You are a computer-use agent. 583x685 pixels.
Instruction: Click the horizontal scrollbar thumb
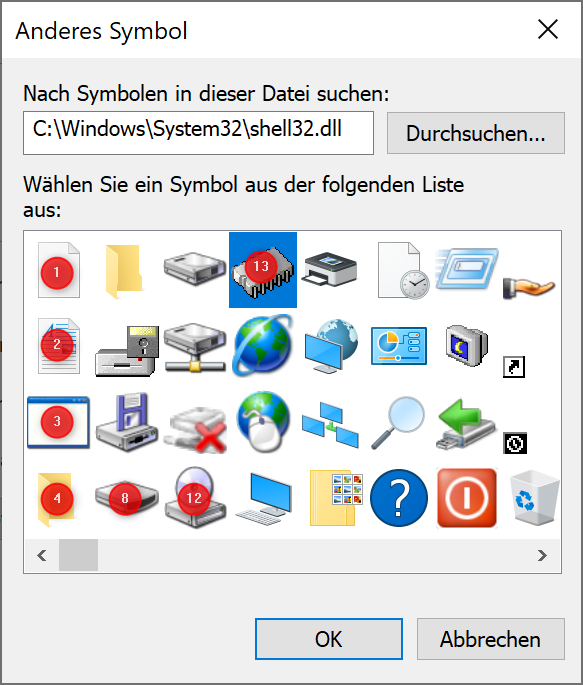[x=78, y=555]
